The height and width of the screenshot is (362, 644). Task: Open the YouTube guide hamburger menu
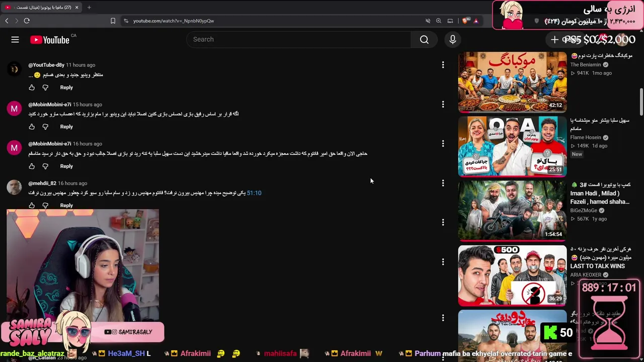pos(15,40)
